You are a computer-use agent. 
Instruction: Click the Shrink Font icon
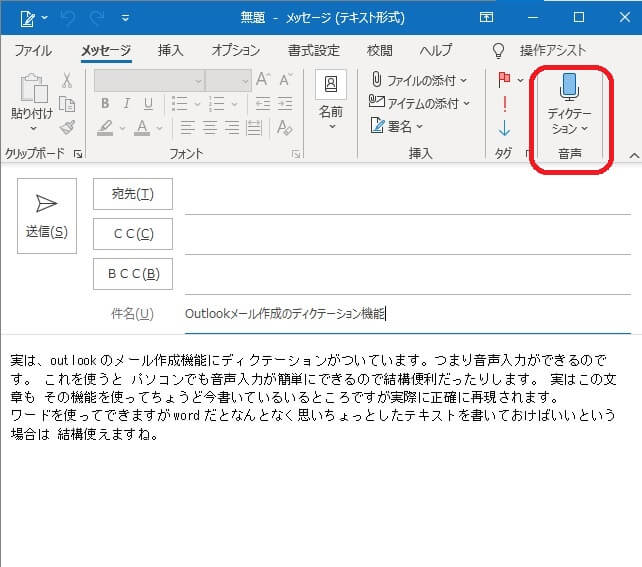point(286,79)
